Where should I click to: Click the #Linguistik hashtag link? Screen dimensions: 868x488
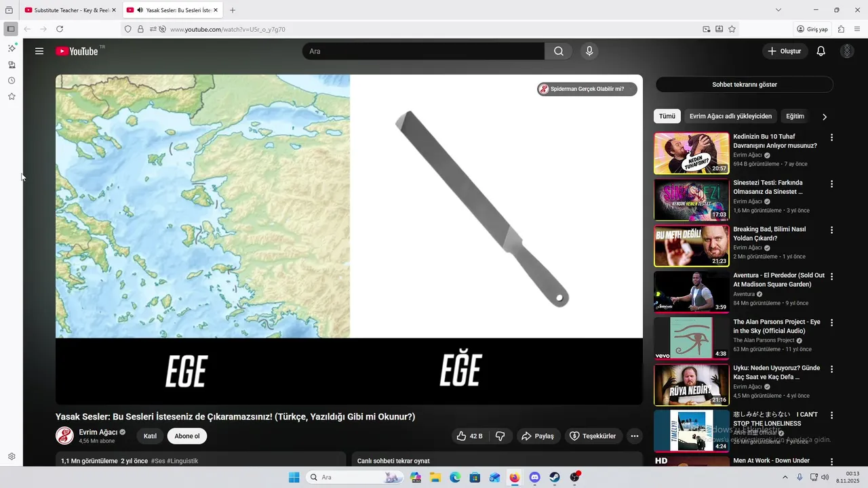click(x=182, y=461)
